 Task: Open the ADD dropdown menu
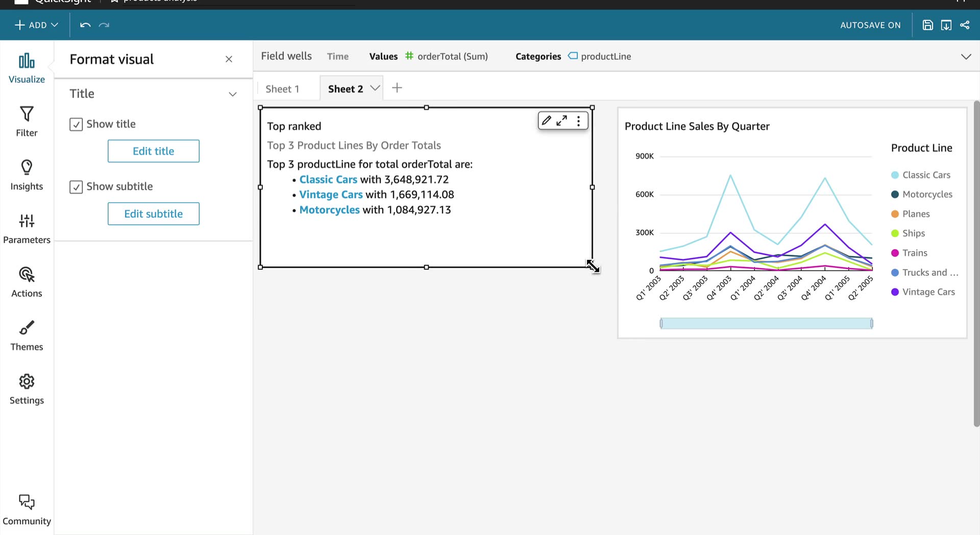coord(36,25)
